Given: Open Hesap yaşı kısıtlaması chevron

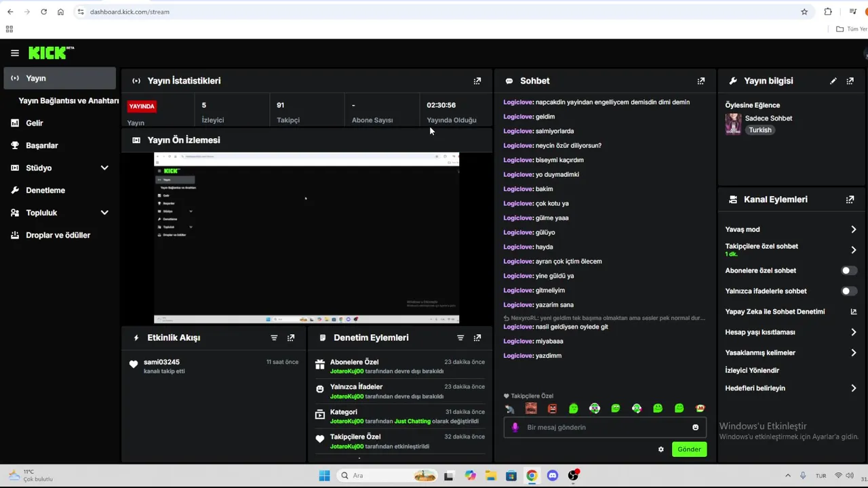Looking at the screenshot, I should pyautogui.click(x=854, y=332).
